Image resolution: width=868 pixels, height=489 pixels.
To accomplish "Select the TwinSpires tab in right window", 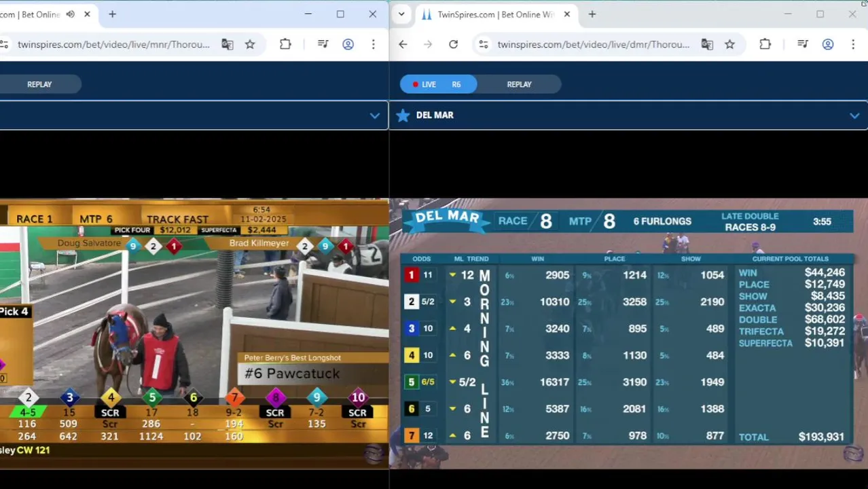I will click(x=496, y=14).
